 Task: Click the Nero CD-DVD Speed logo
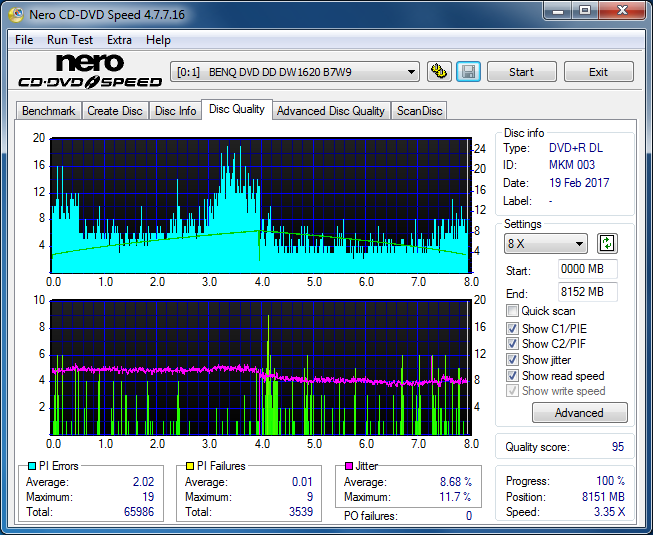coord(90,71)
